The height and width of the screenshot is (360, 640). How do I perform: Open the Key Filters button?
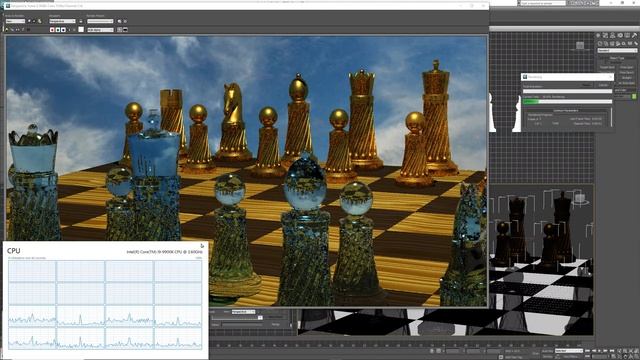(x=570, y=357)
